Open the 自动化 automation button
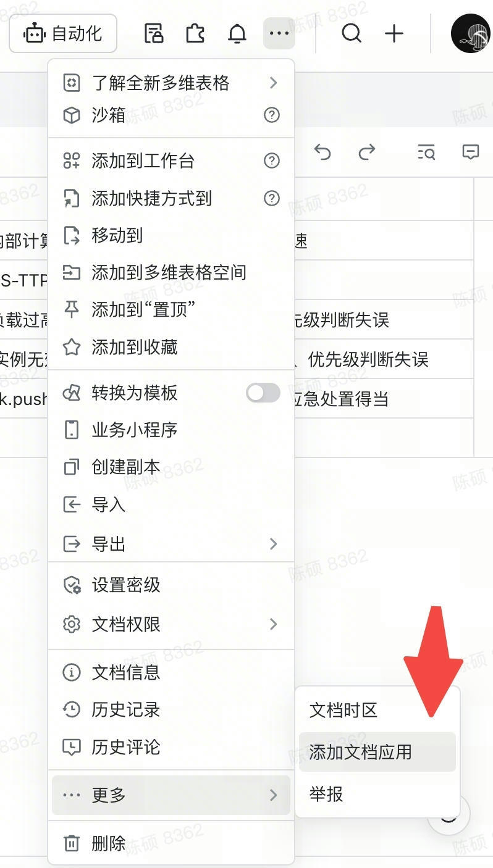493x868 pixels. coord(63,33)
